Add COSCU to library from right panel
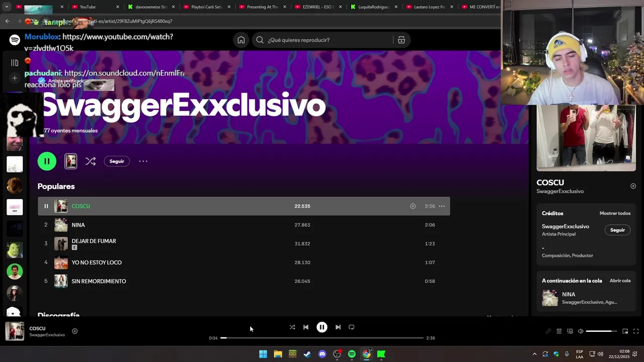This screenshot has width=644, height=362. click(x=633, y=186)
